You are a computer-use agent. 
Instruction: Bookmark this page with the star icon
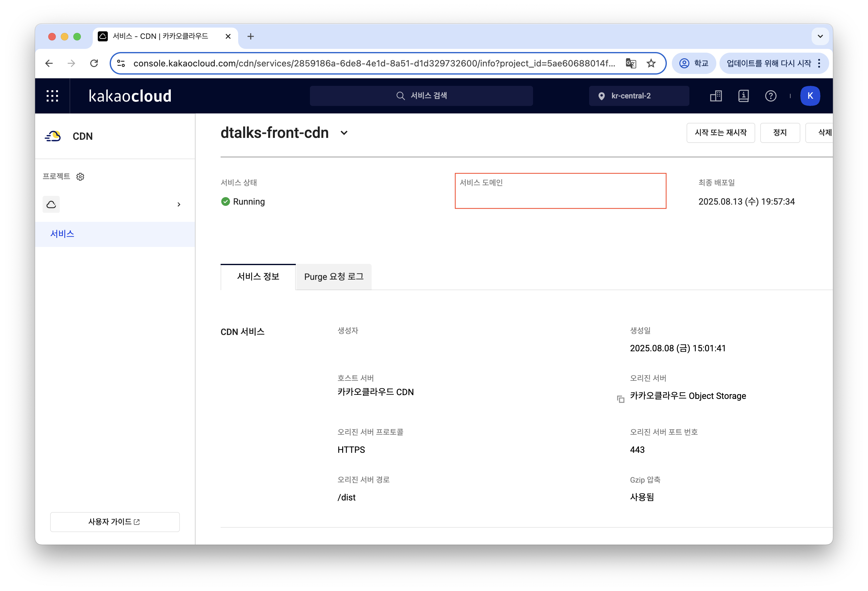(x=651, y=64)
